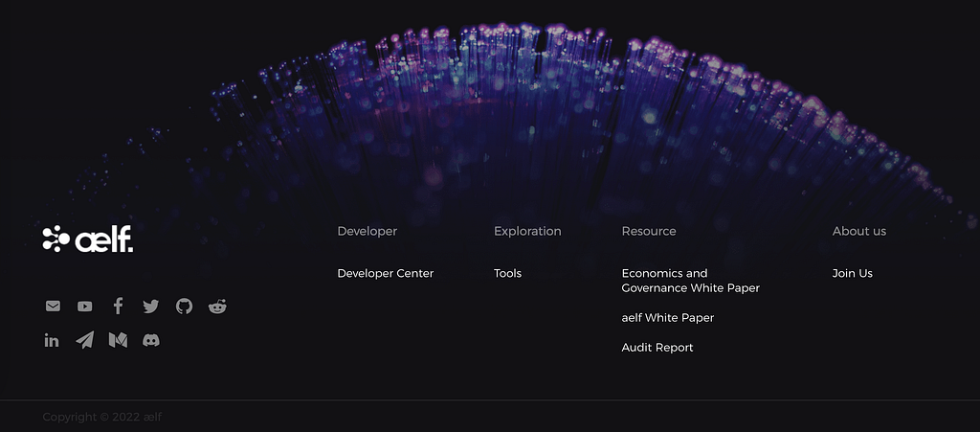View the Audit Report link
The height and width of the screenshot is (432, 980).
(657, 348)
